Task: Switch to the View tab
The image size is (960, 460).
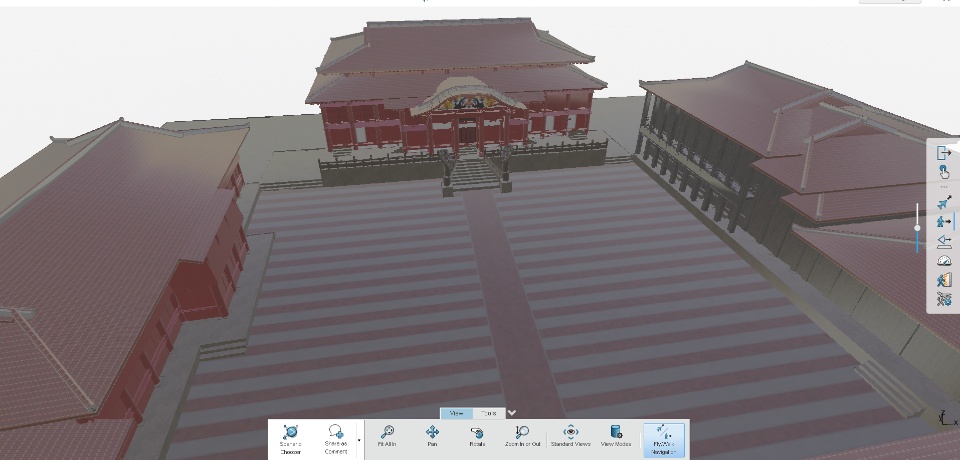Action: pos(457,413)
